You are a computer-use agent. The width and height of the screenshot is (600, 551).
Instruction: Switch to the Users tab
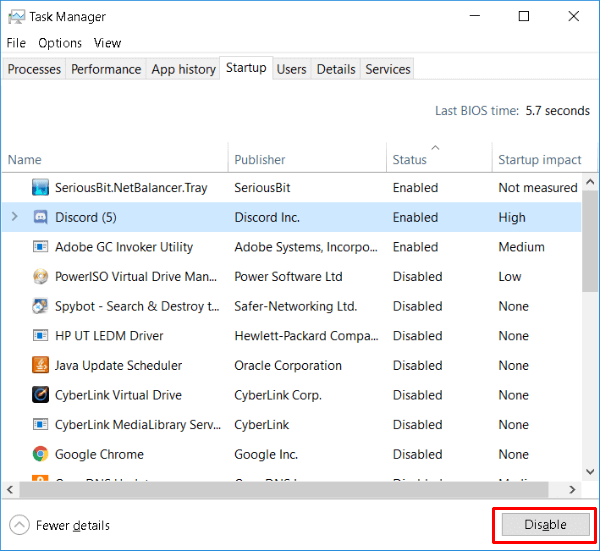[x=292, y=69]
